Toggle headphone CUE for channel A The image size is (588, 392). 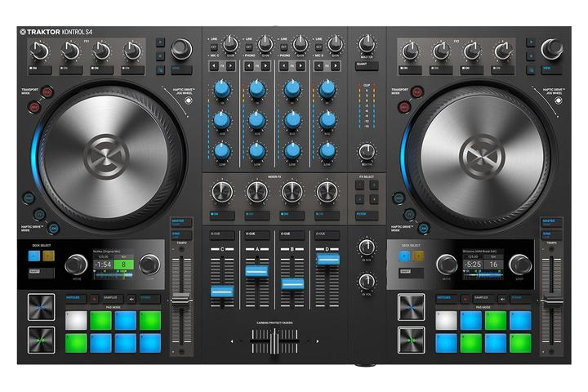pos(257,235)
